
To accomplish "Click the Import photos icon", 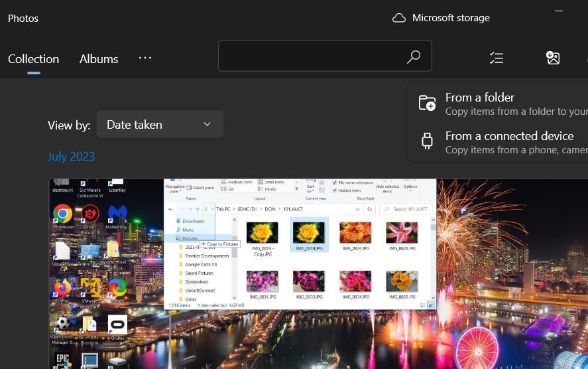I will (x=553, y=58).
